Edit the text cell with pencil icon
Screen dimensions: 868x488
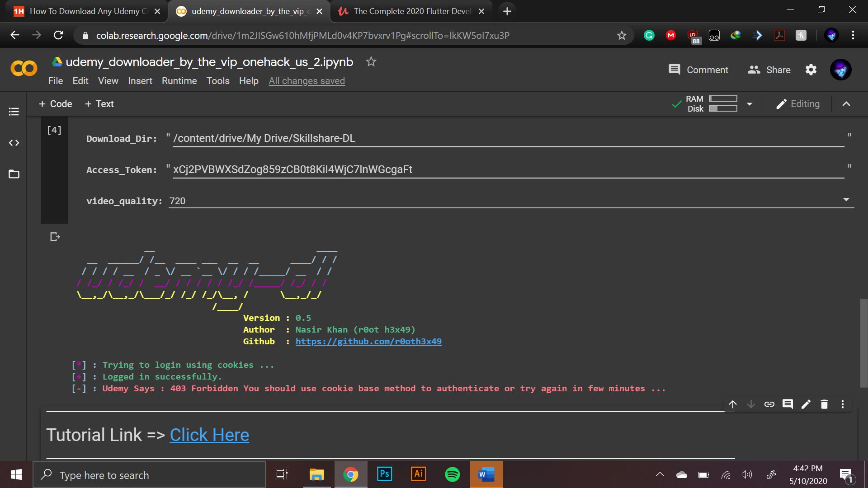coord(806,404)
